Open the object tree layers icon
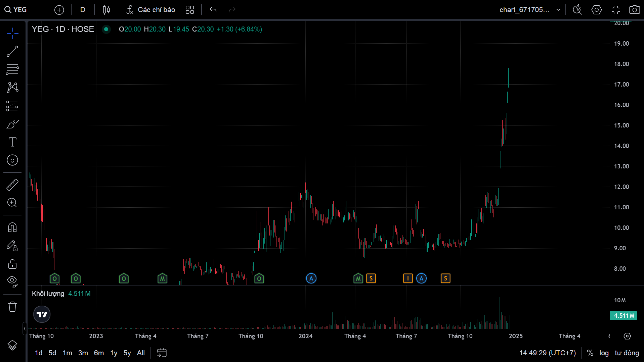The width and height of the screenshot is (644, 362). tap(12, 345)
